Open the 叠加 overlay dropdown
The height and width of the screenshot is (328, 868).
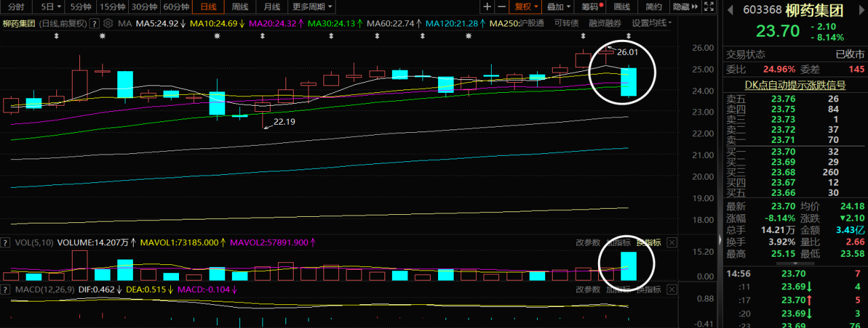click(x=558, y=7)
